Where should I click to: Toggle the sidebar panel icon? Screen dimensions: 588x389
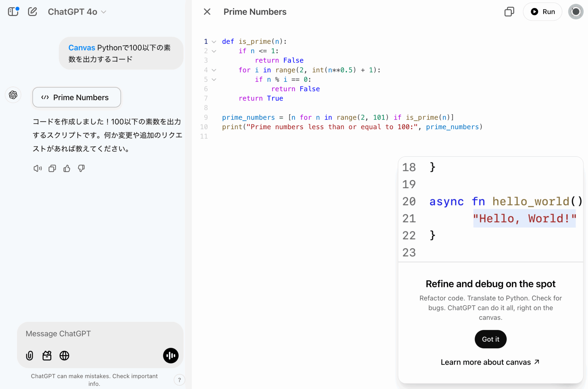13,12
